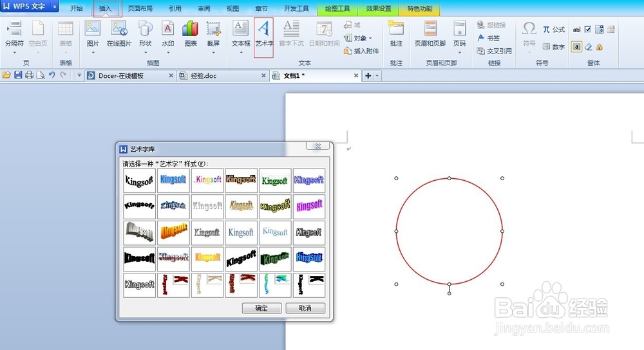Click the 在线图片 online picture icon

[118, 29]
